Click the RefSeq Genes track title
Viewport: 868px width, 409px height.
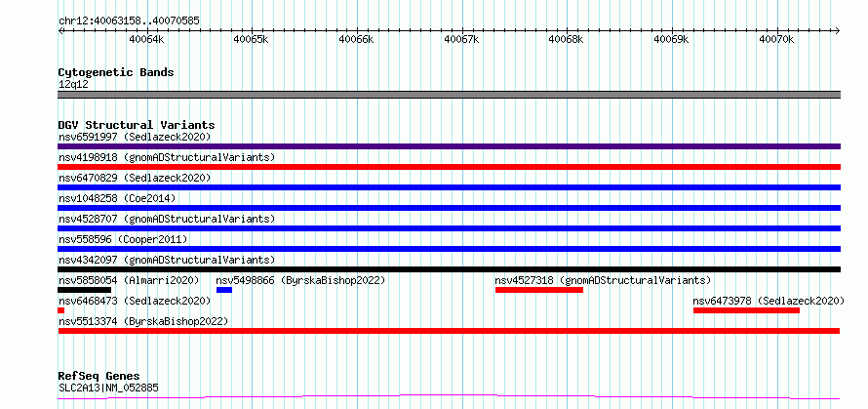click(99, 376)
